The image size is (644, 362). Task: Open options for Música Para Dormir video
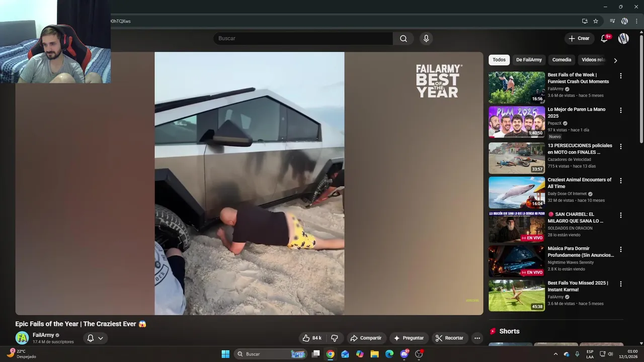pos(620,249)
